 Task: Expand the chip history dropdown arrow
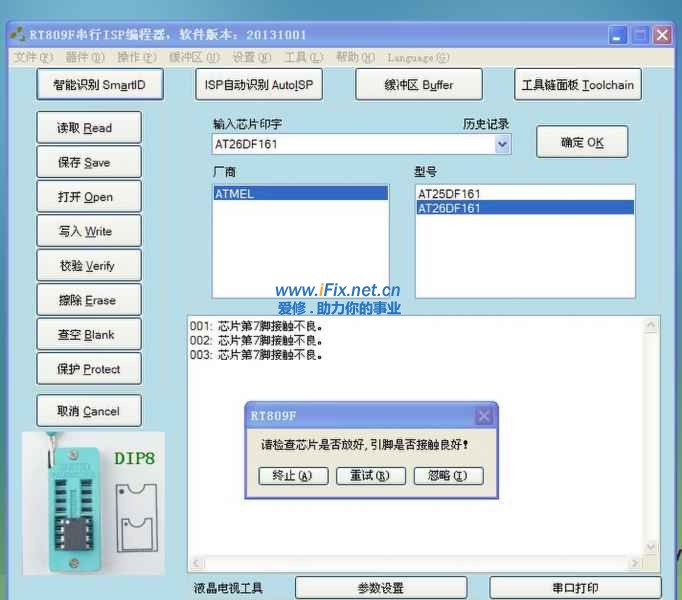pyautogui.click(x=502, y=144)
